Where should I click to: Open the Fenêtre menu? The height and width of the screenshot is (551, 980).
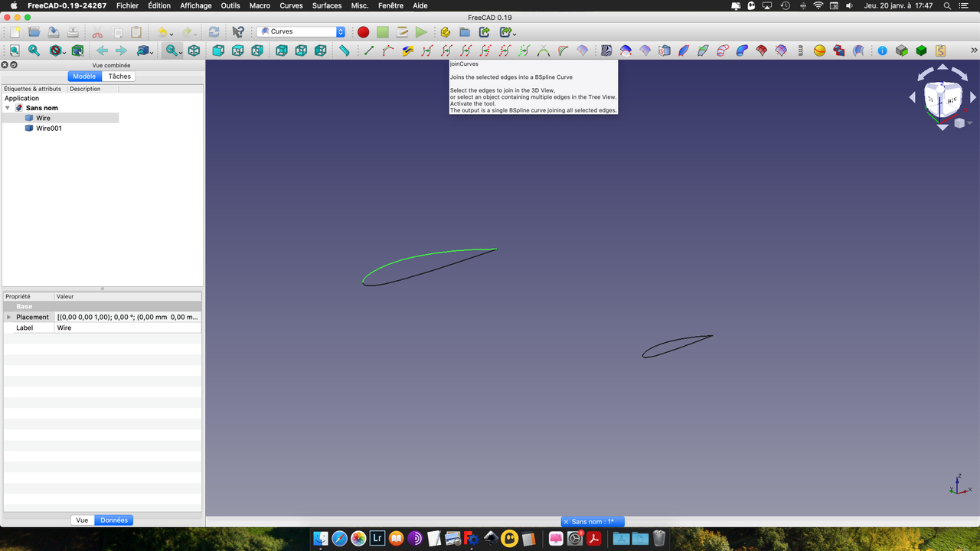pos(391,5)
